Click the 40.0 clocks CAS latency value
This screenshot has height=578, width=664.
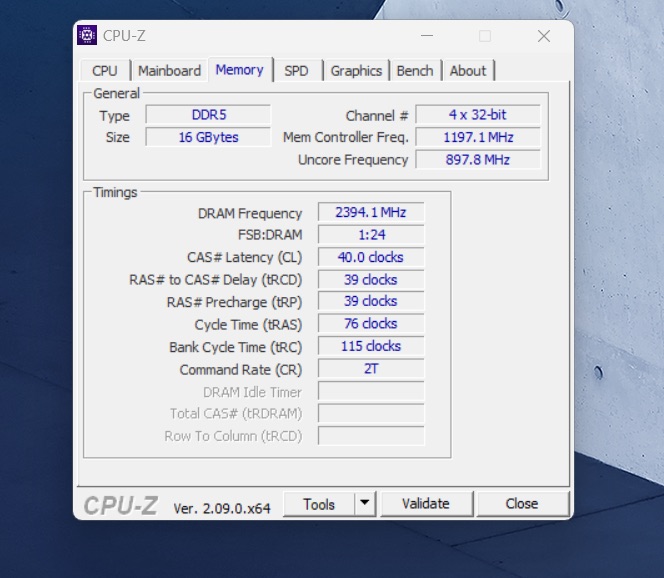click(x=371, y=257)
